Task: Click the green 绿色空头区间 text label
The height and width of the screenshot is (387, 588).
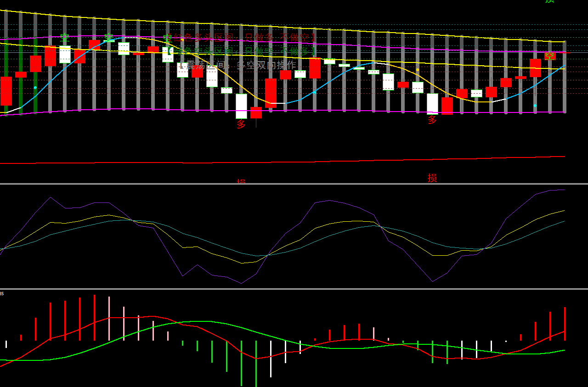Action: coord(243,51)
